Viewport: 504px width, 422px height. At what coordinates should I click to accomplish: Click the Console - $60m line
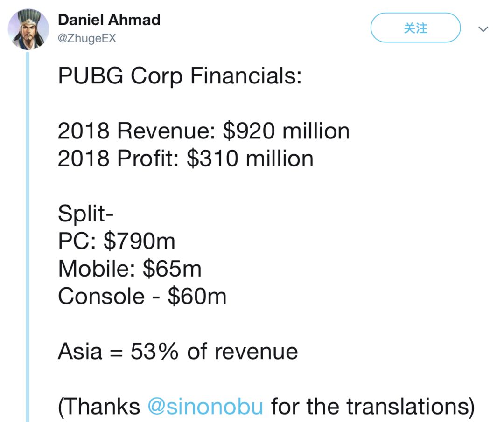point(142,296)
